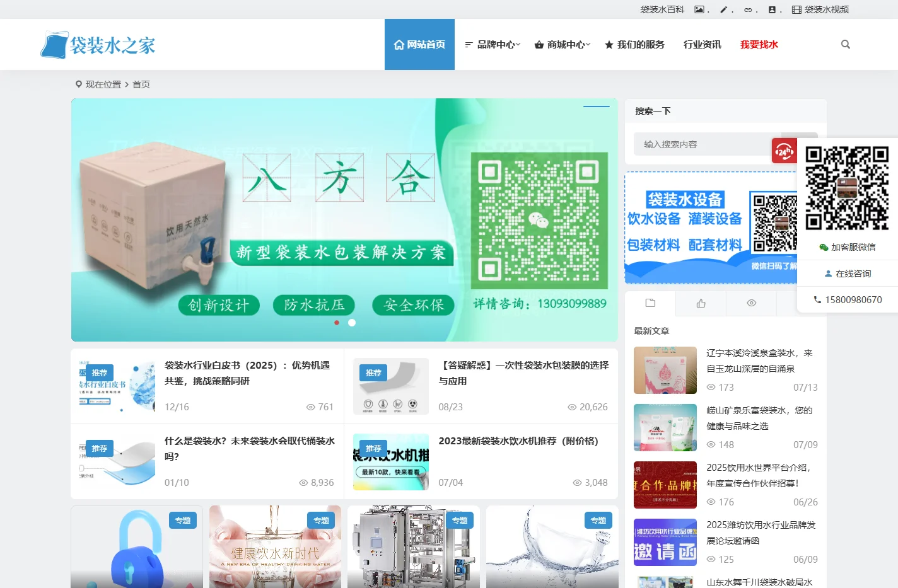Switch to the folder tab in sidebar
Viewport: 898px width, 588px height.
[650, 303]
